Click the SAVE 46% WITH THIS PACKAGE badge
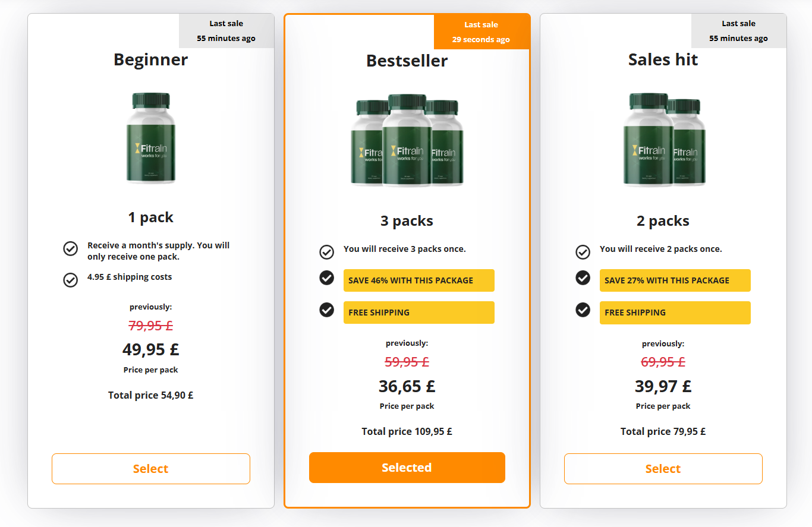 [419, 280]
